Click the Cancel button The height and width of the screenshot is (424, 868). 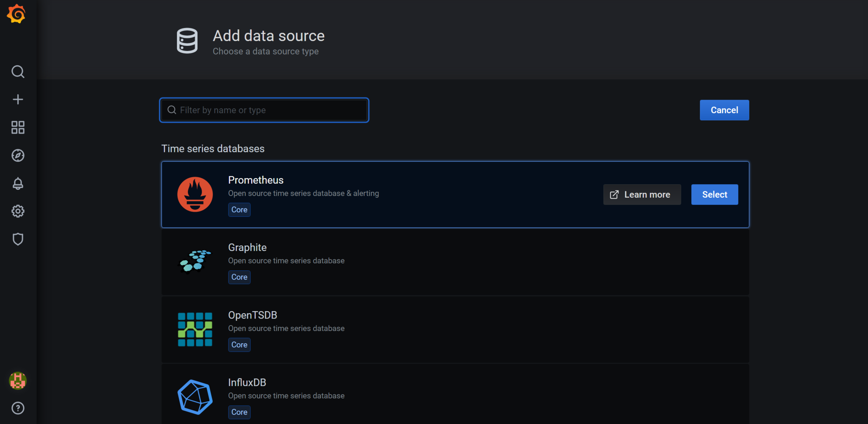click(724, 110)
